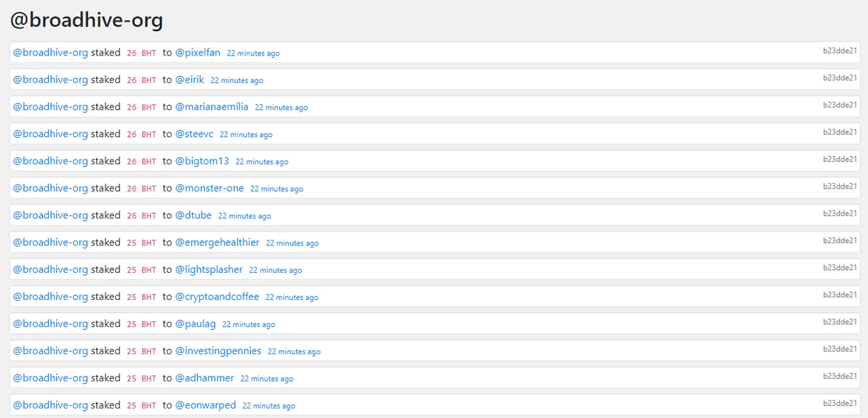
Task: Click the timestamp in the marianaemilia row
Action: pos(281,107)
